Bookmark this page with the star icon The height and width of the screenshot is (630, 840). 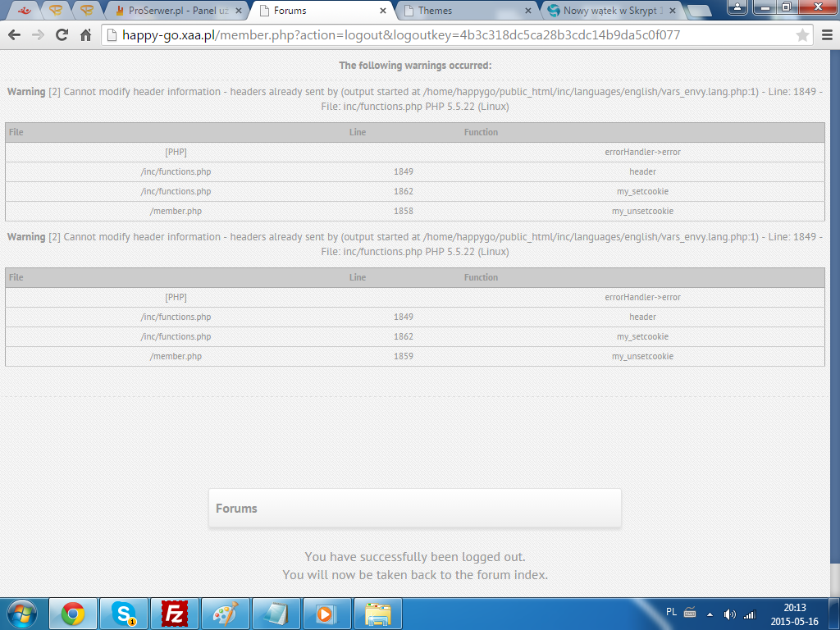(x=802, y=35)
